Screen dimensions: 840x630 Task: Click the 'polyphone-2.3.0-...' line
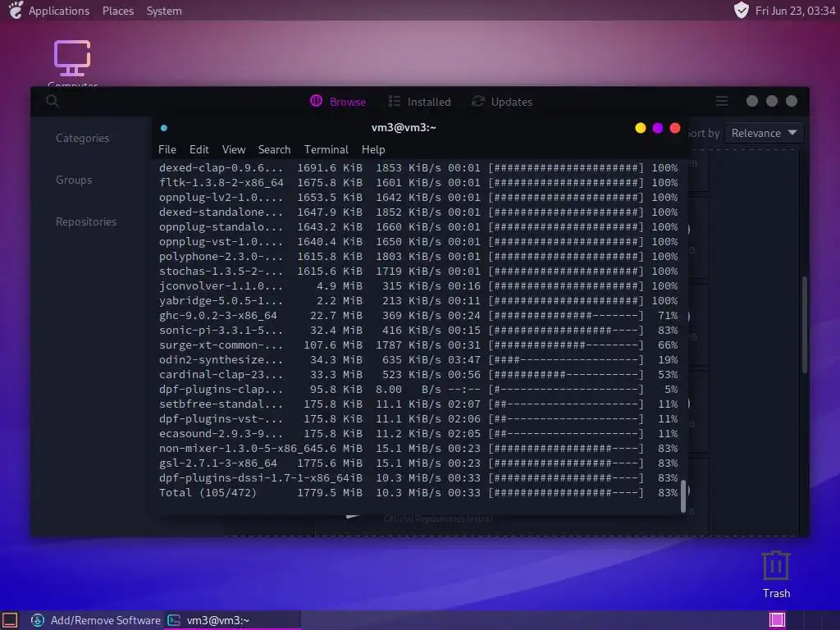(418, 257)
